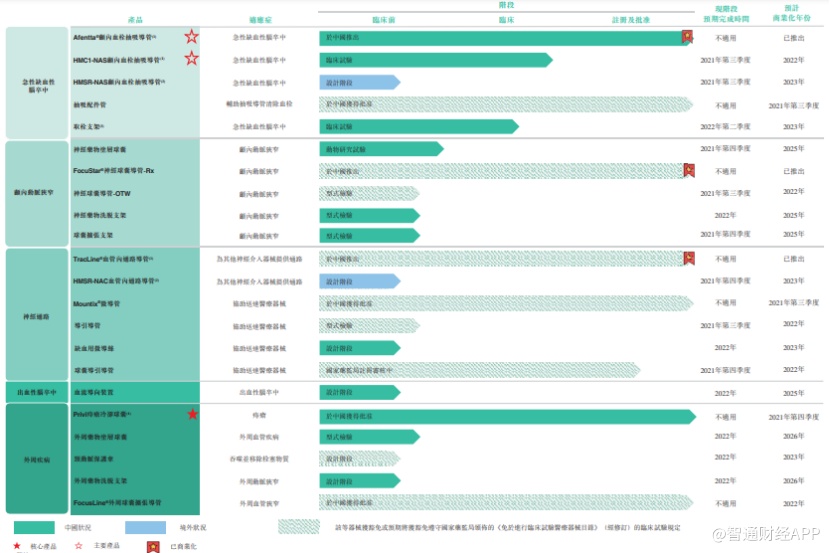Click the full green progress bar in Privi row
Screen dimensions: 830x553
point(508,416)
